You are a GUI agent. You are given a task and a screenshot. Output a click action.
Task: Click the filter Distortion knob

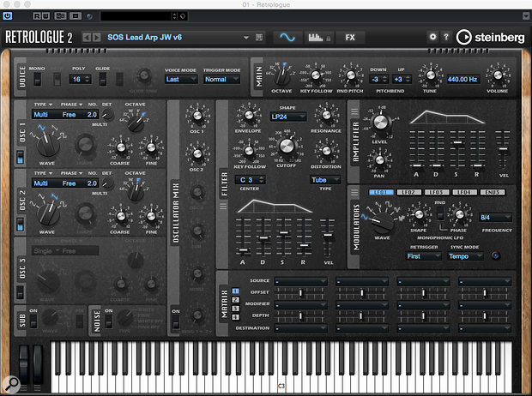click(x=326, y=151)
